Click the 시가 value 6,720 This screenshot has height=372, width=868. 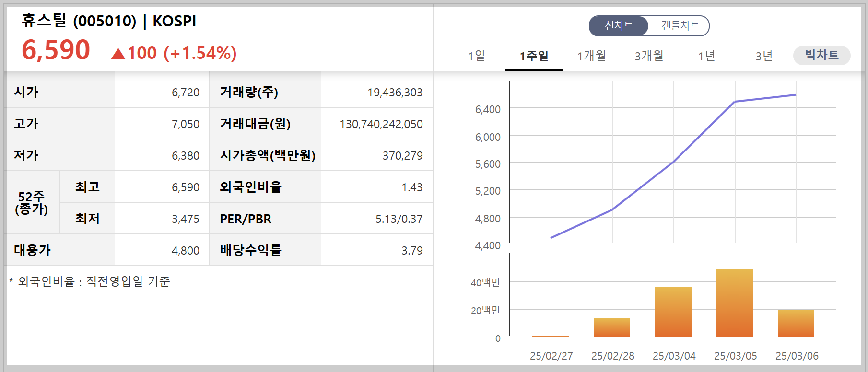[x=186, y=93]
